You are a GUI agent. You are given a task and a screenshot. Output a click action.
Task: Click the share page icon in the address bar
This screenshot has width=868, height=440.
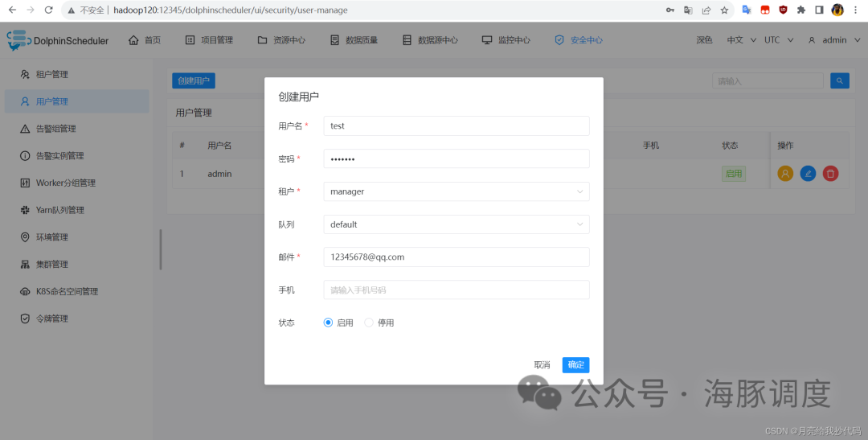coord(706,10)
